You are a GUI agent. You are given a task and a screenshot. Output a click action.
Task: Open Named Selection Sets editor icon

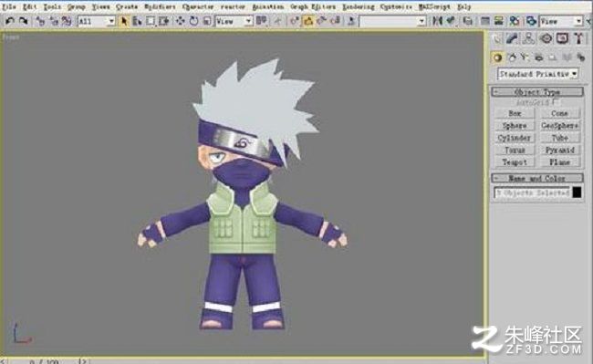click(351, 21)
